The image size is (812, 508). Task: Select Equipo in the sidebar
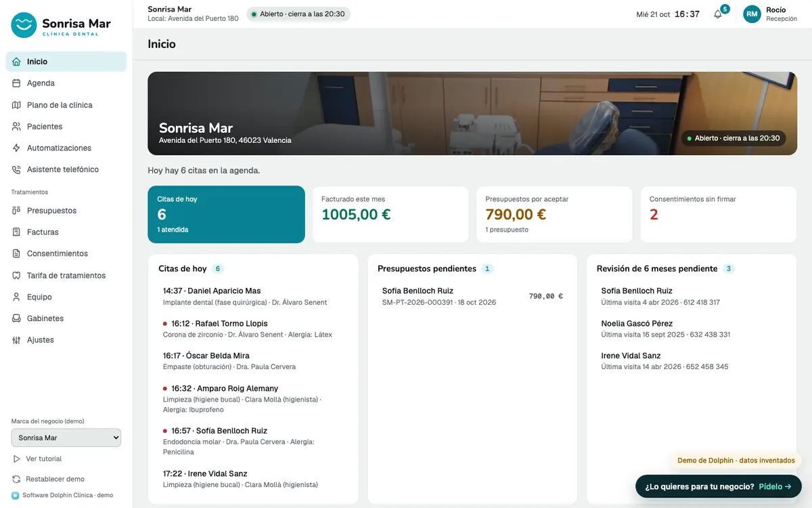[x=66, y=297]
